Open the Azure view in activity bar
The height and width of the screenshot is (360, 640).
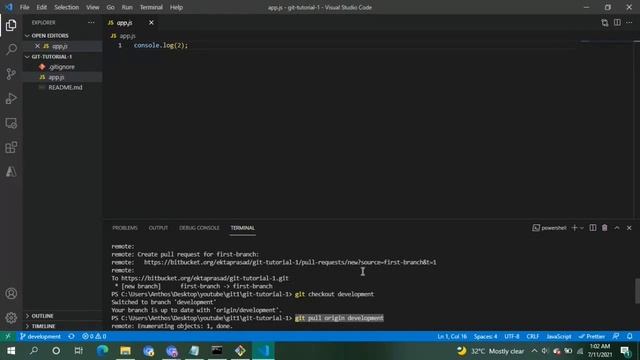click(11, 172)
